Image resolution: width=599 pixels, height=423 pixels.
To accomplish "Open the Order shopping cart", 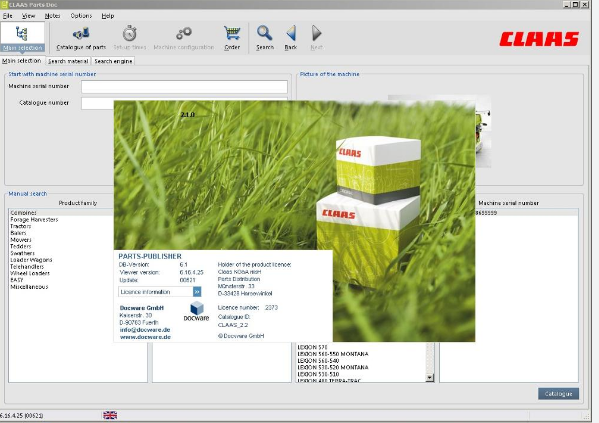I will coord(232,37).
